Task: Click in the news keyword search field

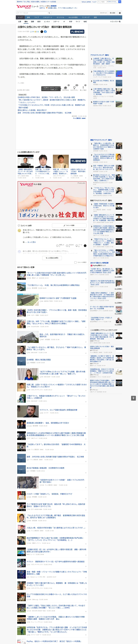Action: tap(32, 13)
